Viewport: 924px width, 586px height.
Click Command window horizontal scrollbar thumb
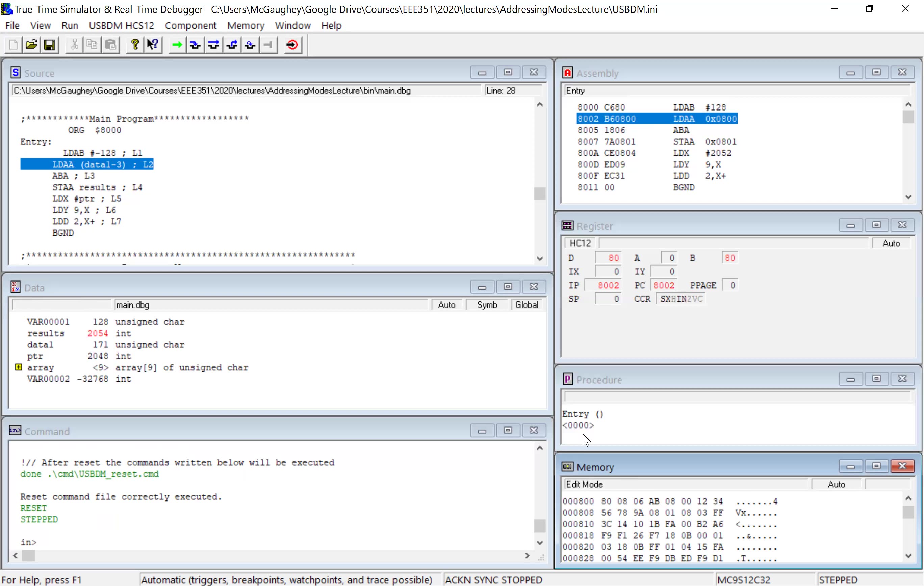pos(28,555)
